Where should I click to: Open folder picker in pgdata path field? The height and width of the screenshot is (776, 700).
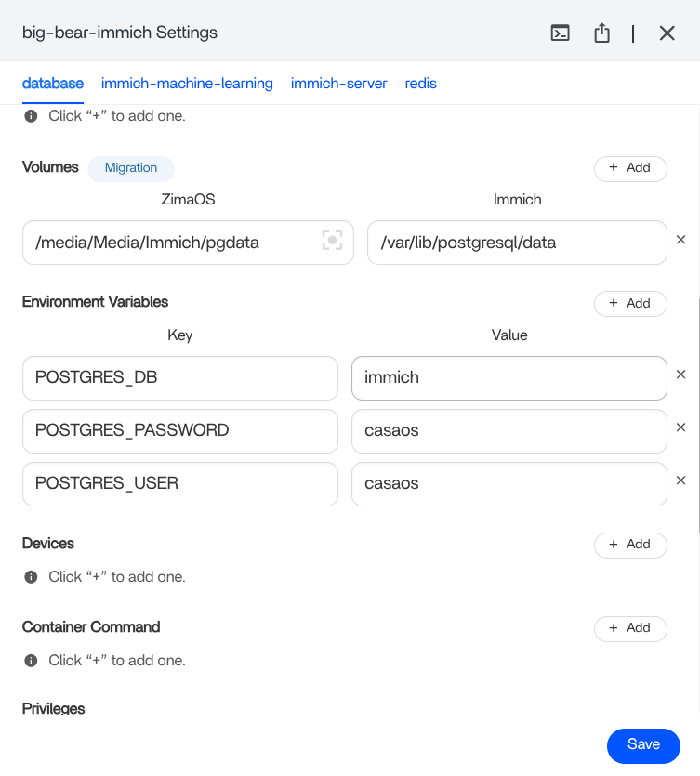pos(332,243)
